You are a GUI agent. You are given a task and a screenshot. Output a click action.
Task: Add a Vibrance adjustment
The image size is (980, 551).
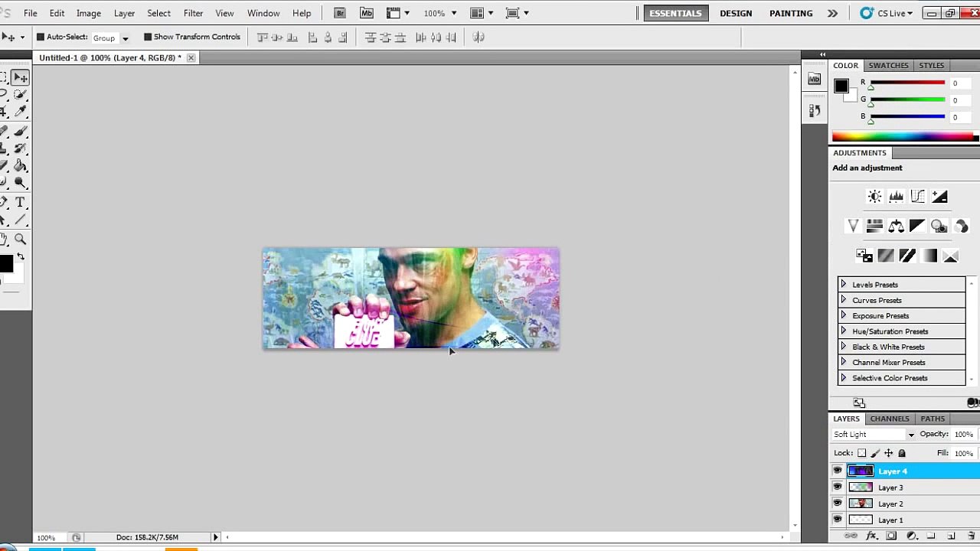(x=853, y=226)
